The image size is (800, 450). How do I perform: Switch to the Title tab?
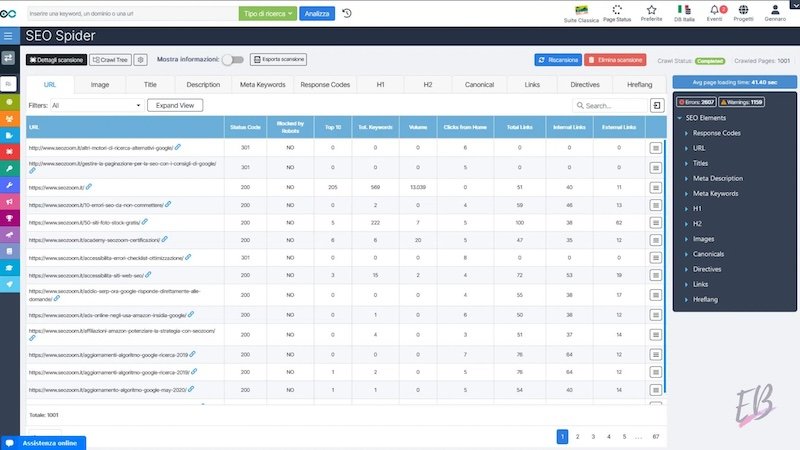pyautogui.click(x=150, y=85)
